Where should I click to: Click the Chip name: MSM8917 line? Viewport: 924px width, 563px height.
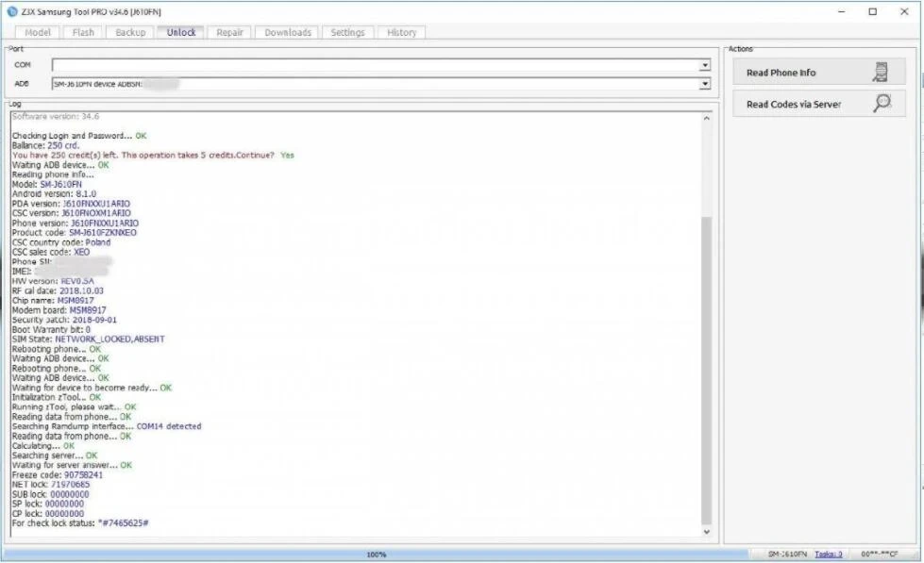[53, 300]
